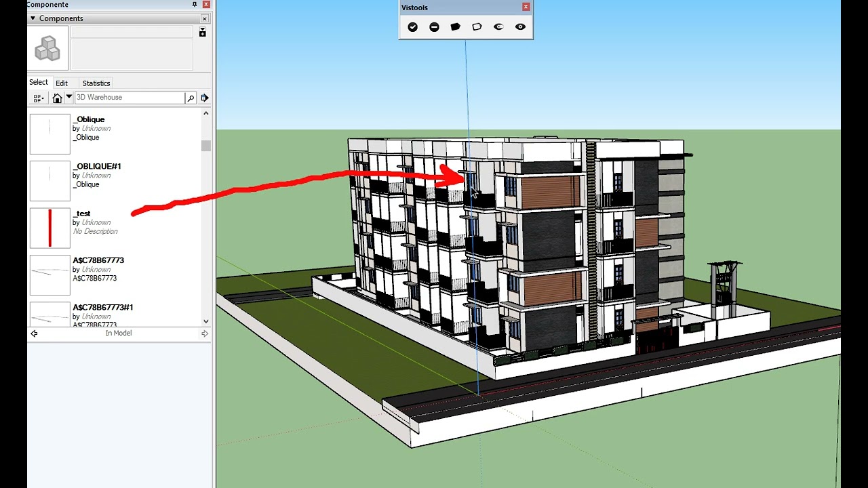This screenshot has height=488, width=868.
Task: Click the 3D Warehouse search field
Action: [x=129, y=98]
